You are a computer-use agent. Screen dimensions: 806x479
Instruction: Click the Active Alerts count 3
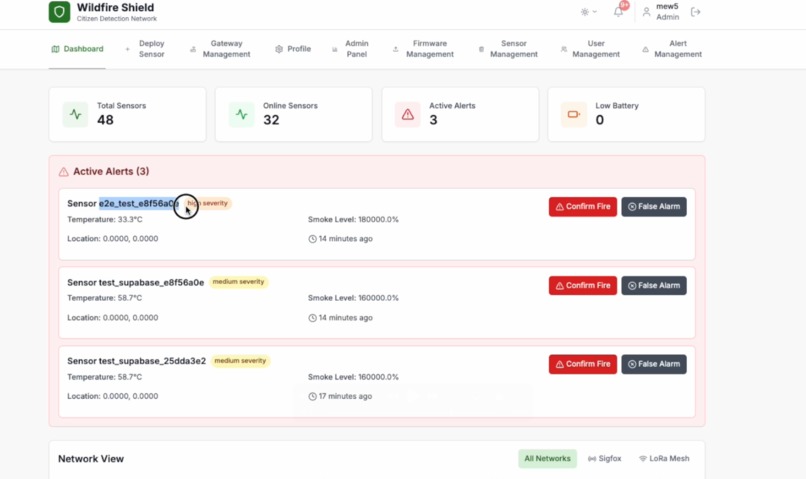coord(433,120)
